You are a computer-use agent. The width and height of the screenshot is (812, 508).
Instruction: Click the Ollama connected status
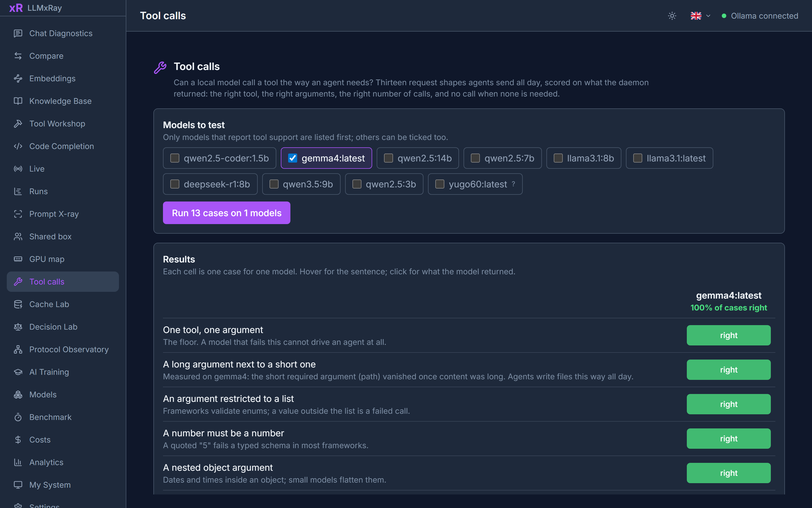pyautogui.click(x=760, y=16)
